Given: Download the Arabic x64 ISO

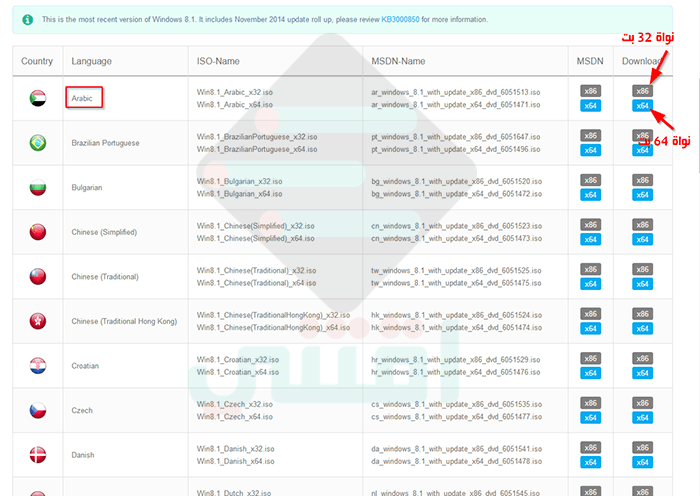Looking at the screenshot, I should point(642,106).
